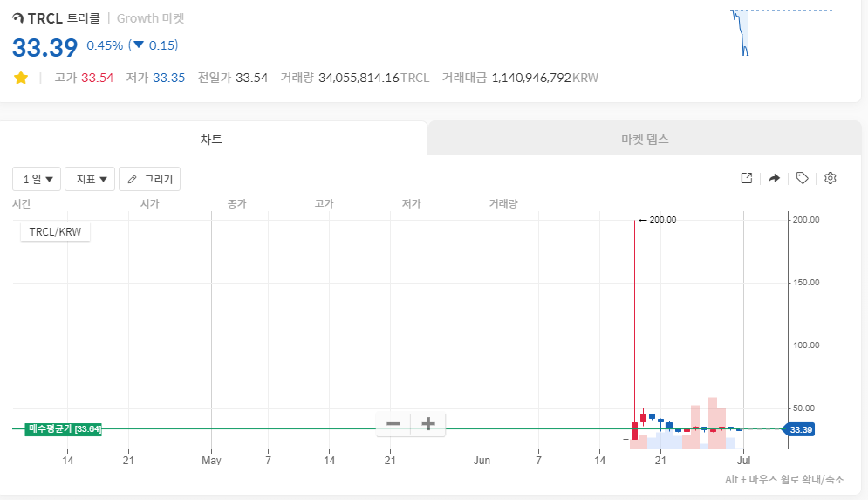Click the Growth 마켓 label

pyautogui.click(x=151, y=18)
